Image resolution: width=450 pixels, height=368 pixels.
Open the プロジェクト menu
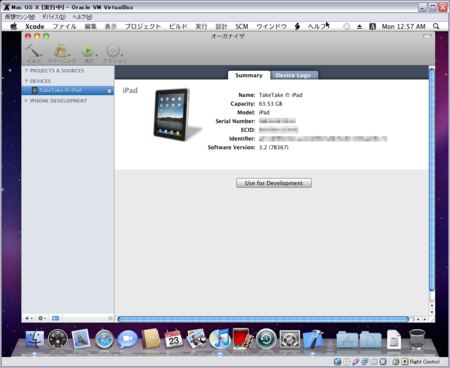click(143, 27)
